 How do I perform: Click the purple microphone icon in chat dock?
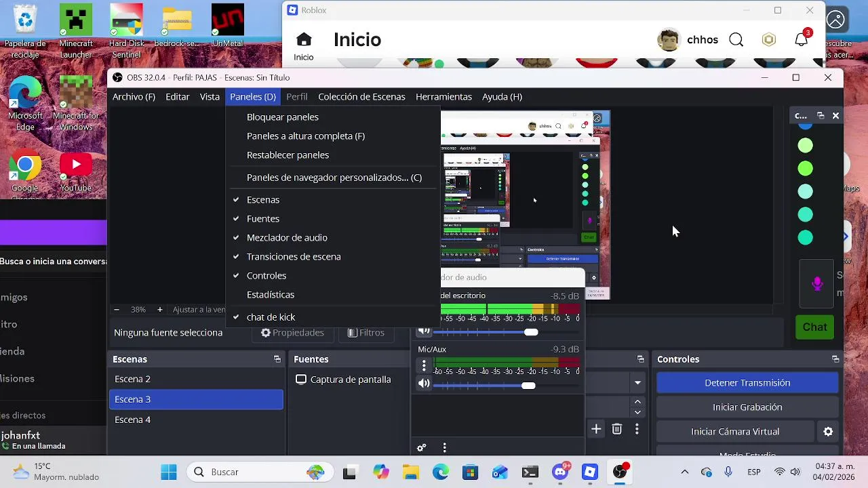817,283
